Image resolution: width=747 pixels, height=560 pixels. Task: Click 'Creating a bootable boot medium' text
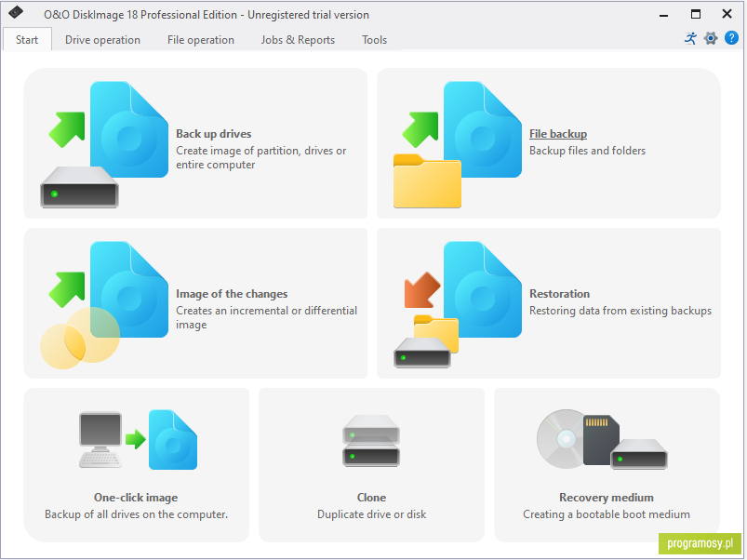click(606, 514)
